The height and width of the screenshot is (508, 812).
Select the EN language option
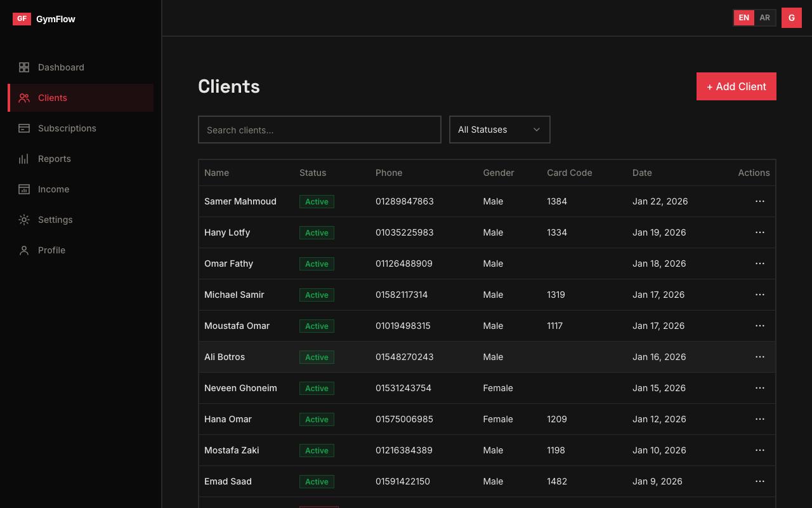pos(743,18)
